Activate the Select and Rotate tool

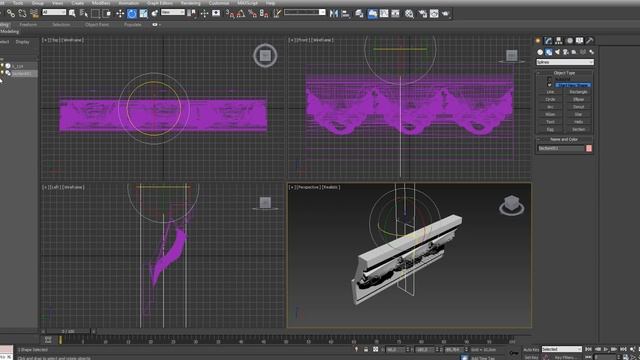click(132, 13)
